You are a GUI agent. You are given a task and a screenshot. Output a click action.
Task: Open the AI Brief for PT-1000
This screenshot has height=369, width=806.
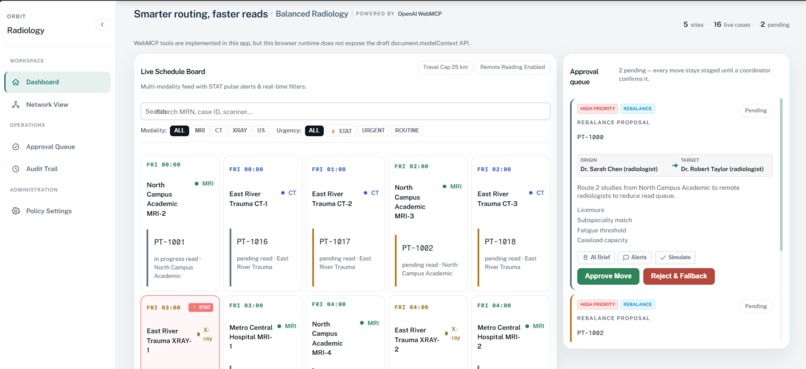click(596, 257)
